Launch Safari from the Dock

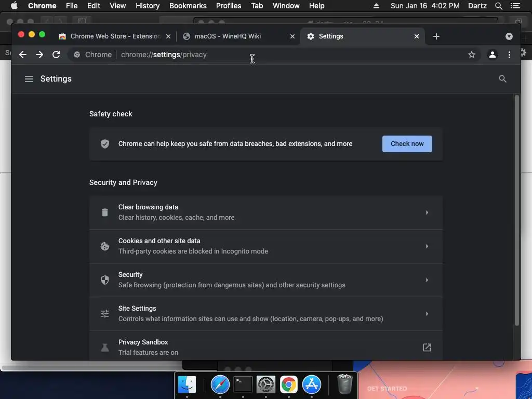[x=220, y=384]
